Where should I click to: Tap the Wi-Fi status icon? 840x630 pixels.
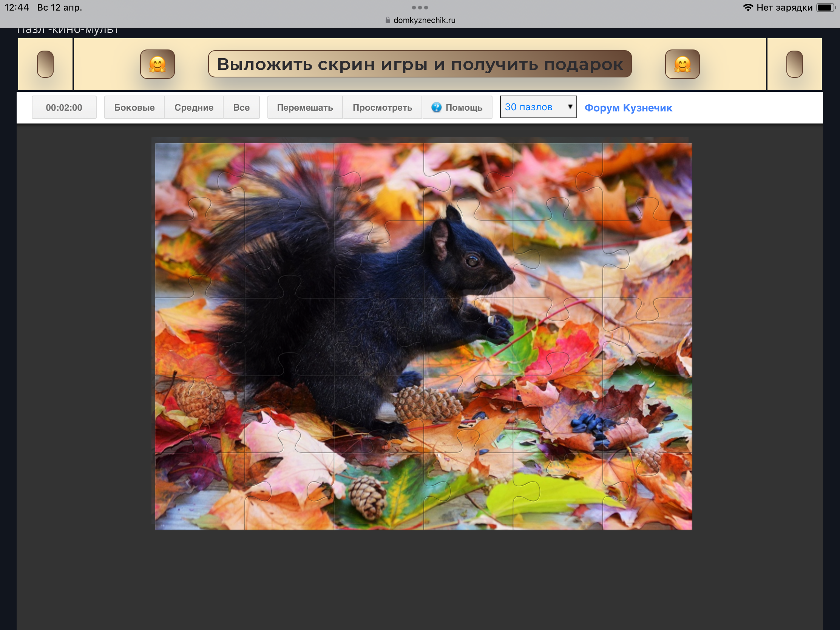pos(748,8)
